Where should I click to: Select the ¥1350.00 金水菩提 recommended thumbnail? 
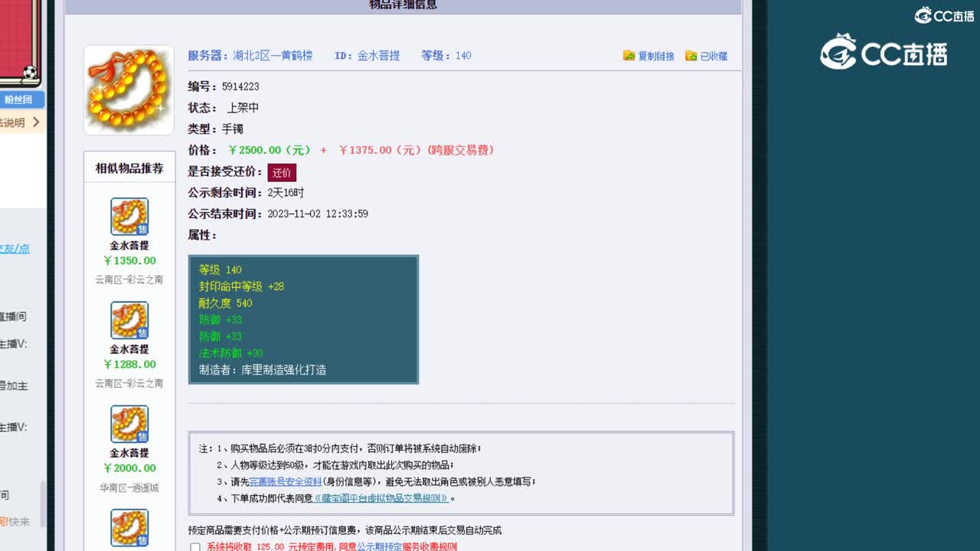click(x=128, y=217)
